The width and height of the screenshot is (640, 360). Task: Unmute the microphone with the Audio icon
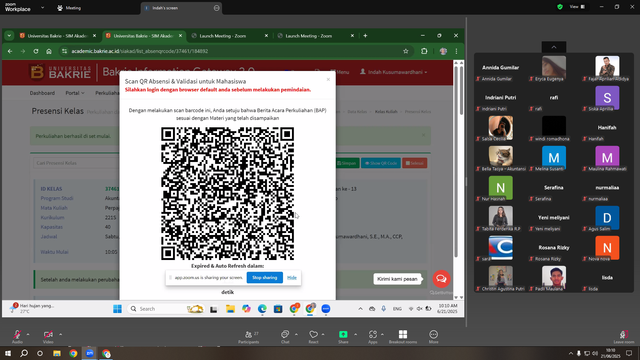17,334
